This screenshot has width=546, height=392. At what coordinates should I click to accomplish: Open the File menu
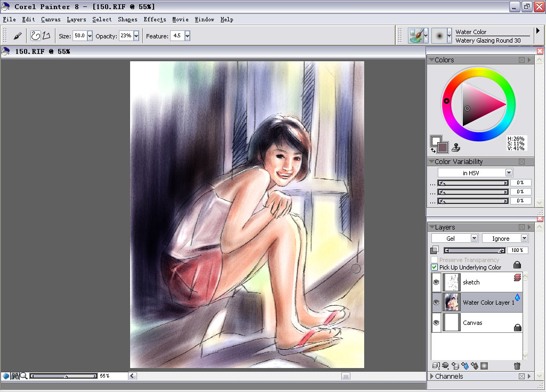pos(10,20)
